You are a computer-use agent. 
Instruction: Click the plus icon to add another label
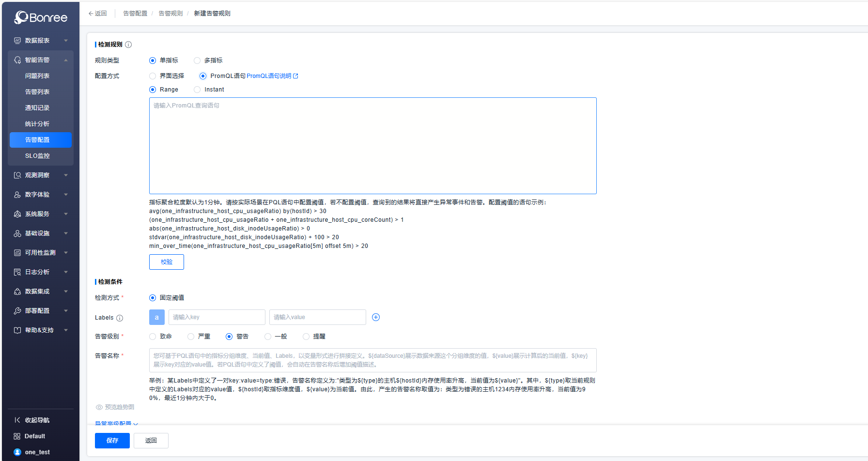click(x=376, y=317)
